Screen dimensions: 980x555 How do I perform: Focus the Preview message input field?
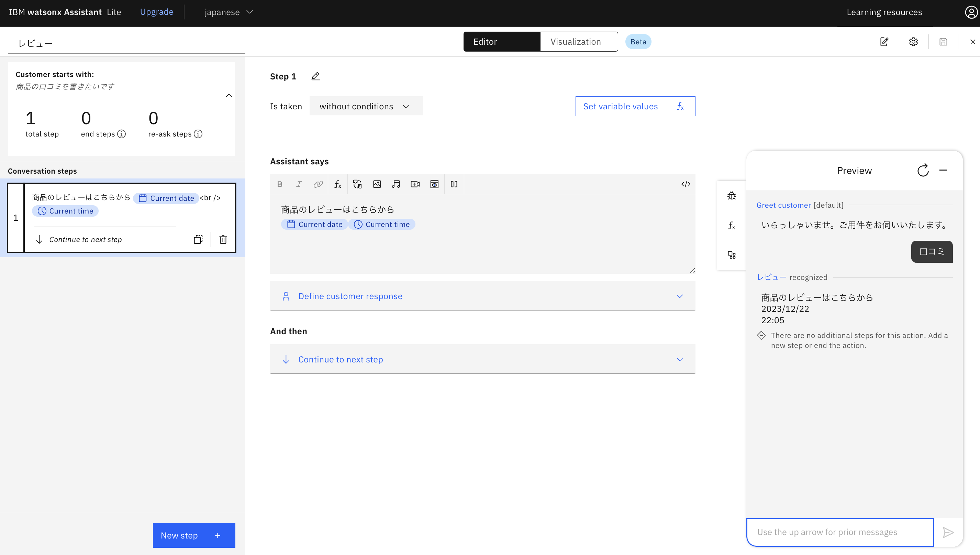click(839, 532)
